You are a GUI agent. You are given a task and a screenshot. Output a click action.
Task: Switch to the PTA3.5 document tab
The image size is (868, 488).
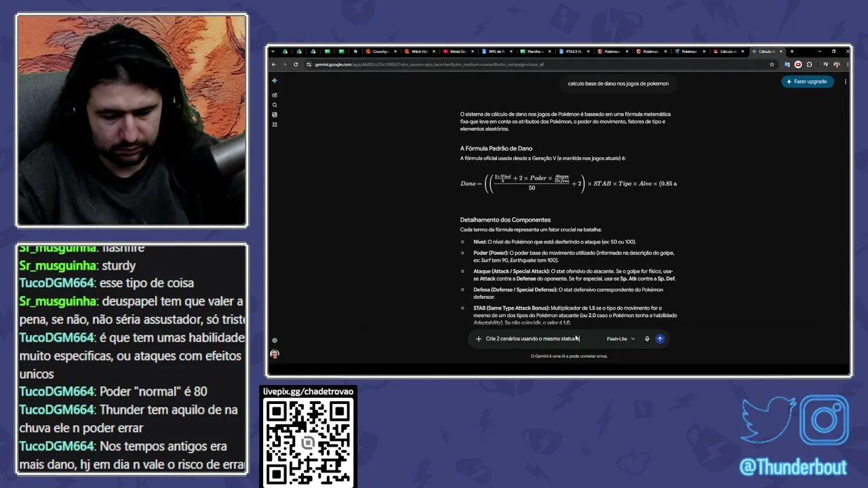[x=576, y=52]
